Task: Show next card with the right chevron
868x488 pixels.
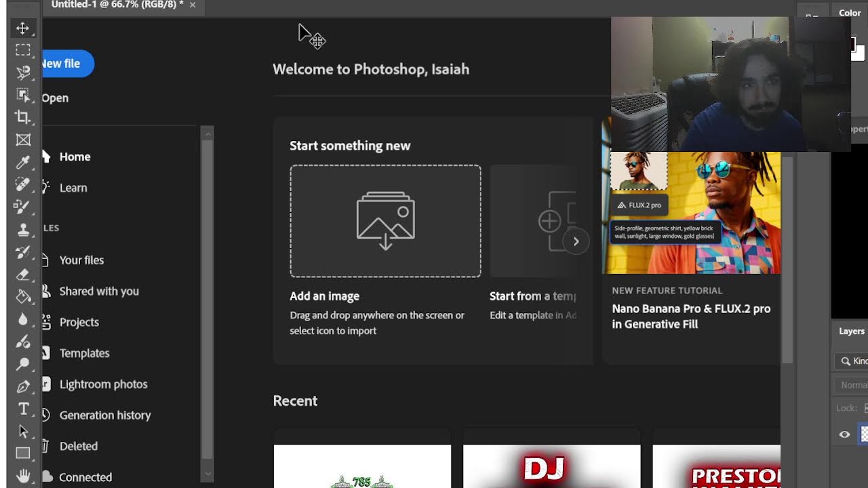Action: point(576,241)
